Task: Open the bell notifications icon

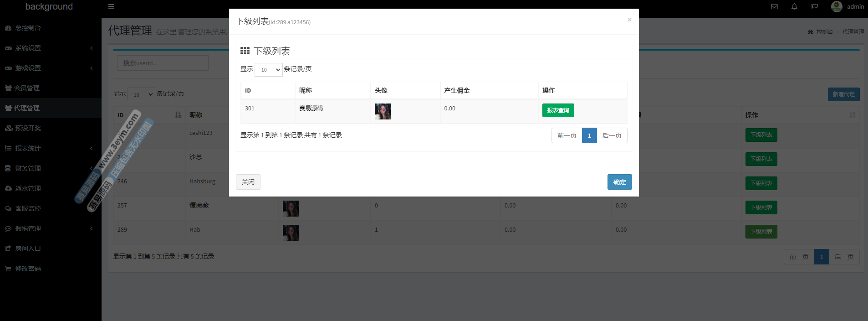Action: [794, 7]
